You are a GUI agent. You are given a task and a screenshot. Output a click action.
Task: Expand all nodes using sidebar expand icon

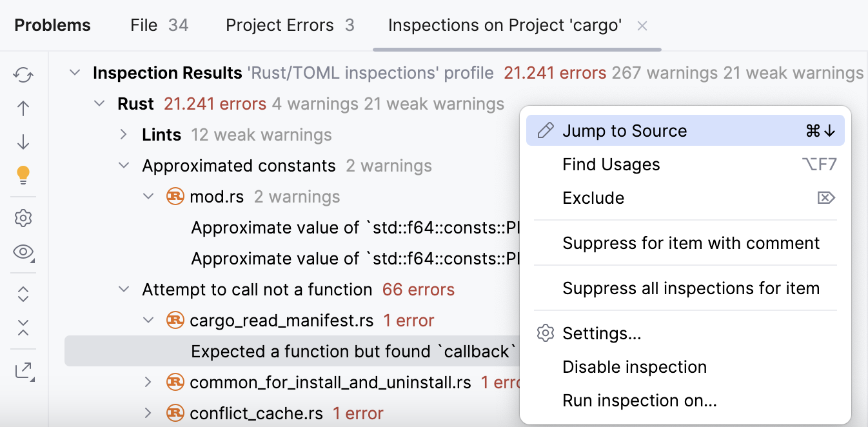(23, 293)
